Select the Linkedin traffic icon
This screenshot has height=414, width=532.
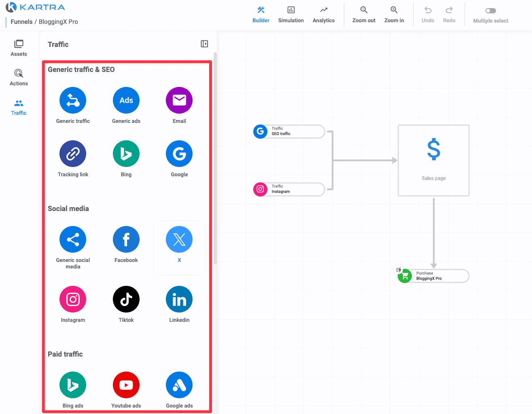coord(179,299)
